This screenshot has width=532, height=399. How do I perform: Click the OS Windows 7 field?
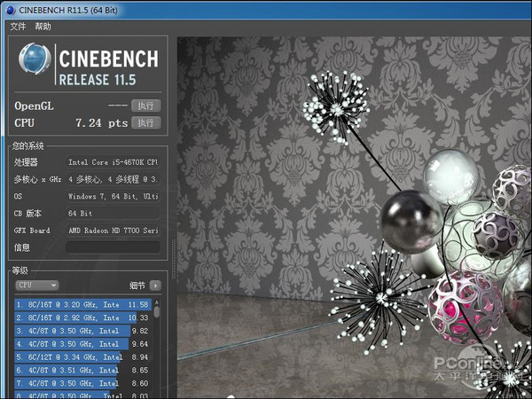[113, 196]
